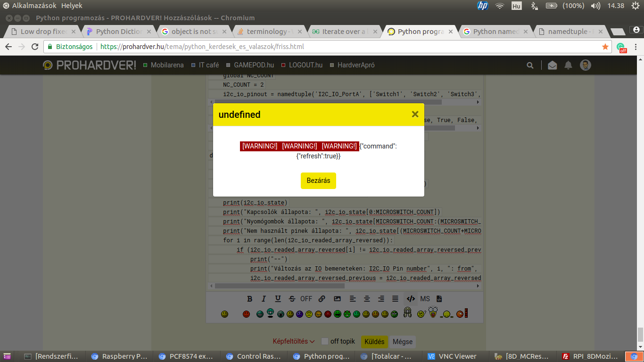Image resolution: width=644 pixels, height=362 pixels.
Task: Toggle the code block formatting icon
Action: point(411,299)
